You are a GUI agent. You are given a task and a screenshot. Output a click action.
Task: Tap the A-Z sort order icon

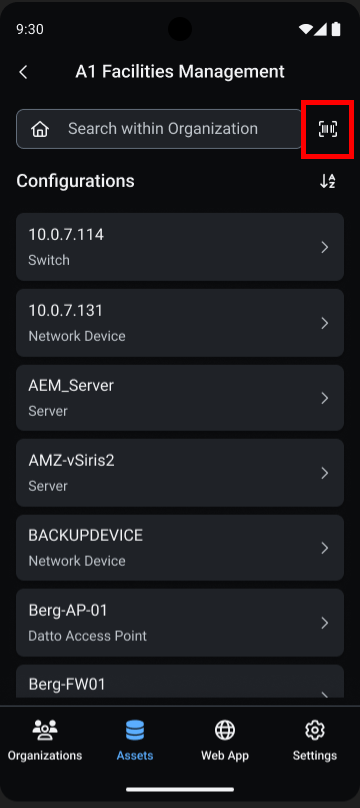pos(328,181)
